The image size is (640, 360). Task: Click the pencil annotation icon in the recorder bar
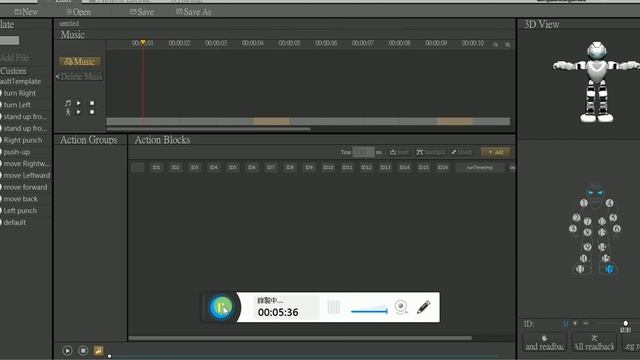tap(424, 307)
